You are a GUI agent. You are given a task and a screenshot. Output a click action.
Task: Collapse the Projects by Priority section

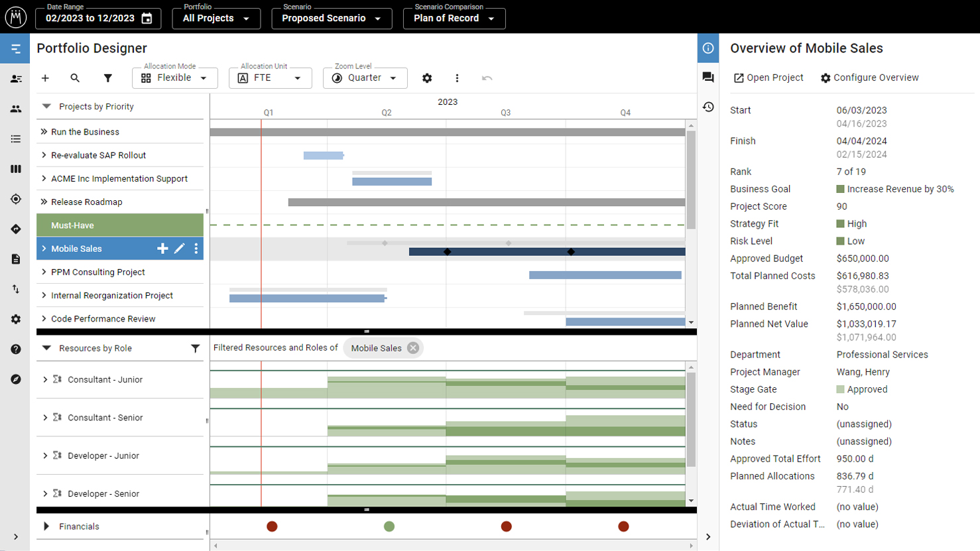46,106
